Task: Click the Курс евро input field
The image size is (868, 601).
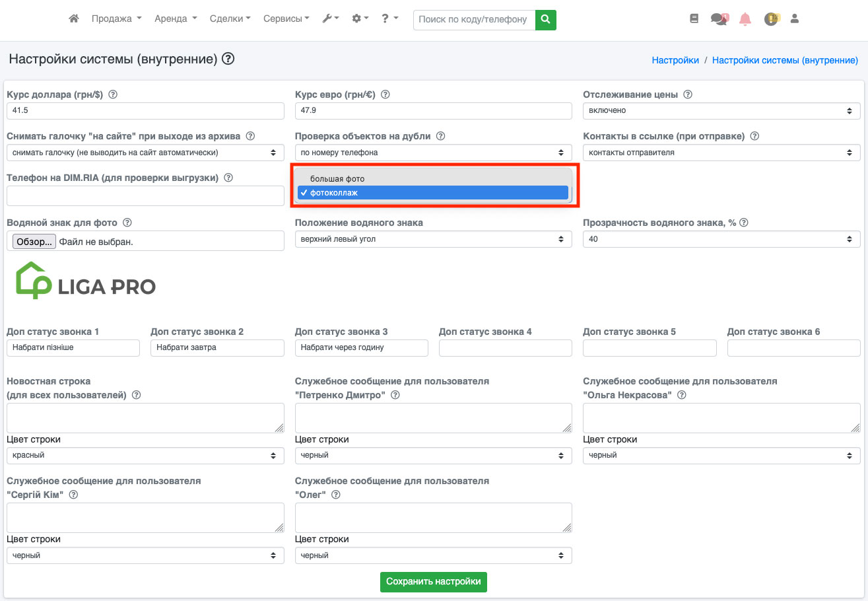Action: click(433, 111)
